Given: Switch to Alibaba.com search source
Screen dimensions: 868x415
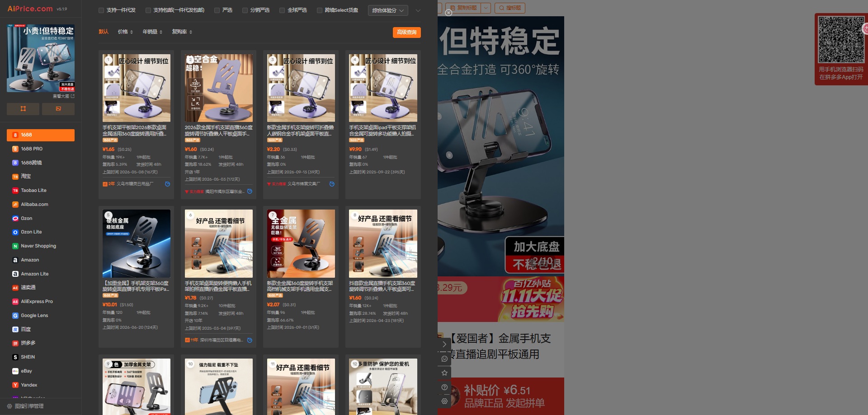Looking at the screenshot, I should tap(41, 205).
